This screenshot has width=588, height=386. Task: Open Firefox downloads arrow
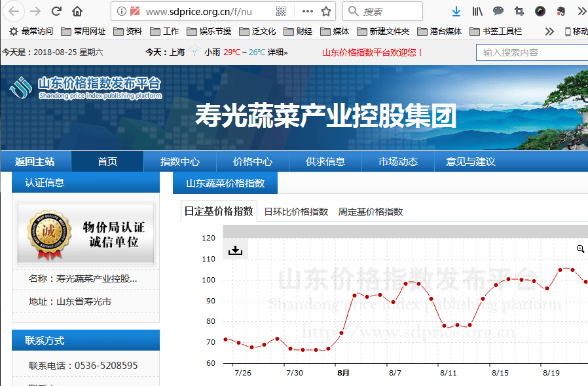(456, 11)
